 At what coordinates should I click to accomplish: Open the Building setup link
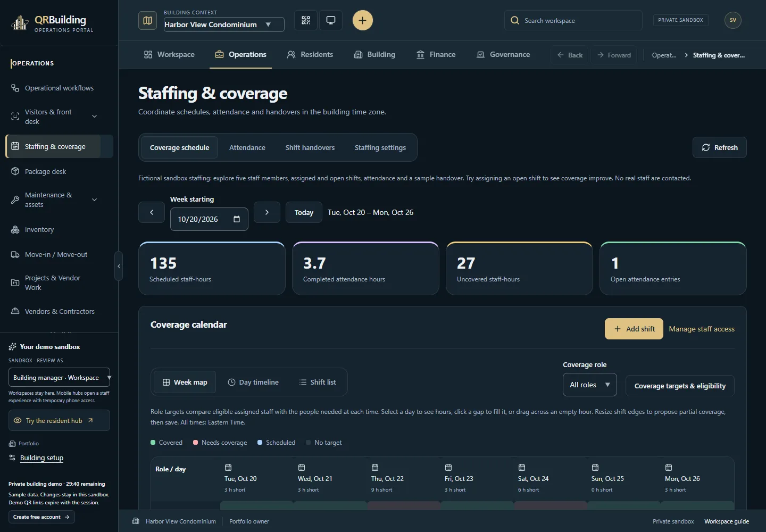(41, 458)
